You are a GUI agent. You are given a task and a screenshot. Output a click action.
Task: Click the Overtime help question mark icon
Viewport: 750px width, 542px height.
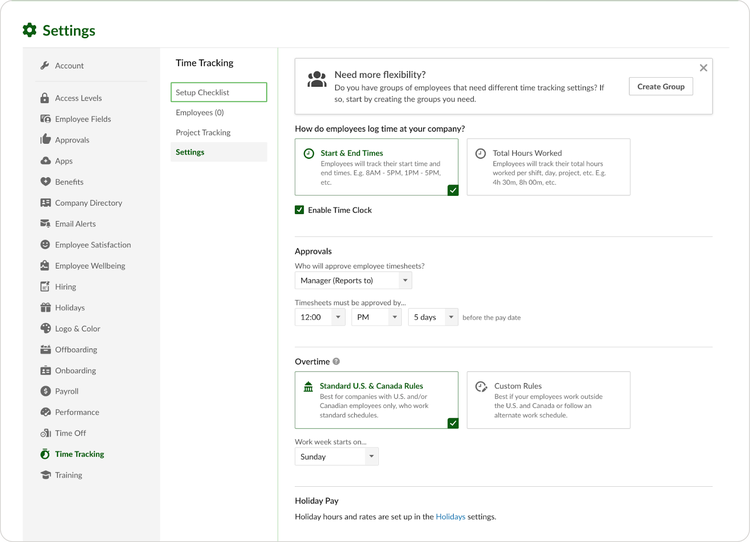(336, 361)
